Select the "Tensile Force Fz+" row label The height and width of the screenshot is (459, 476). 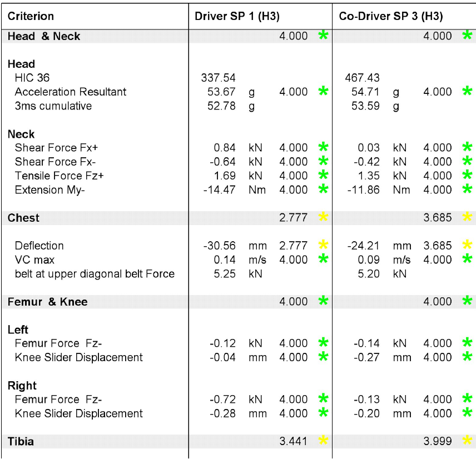tap(59, 176)
